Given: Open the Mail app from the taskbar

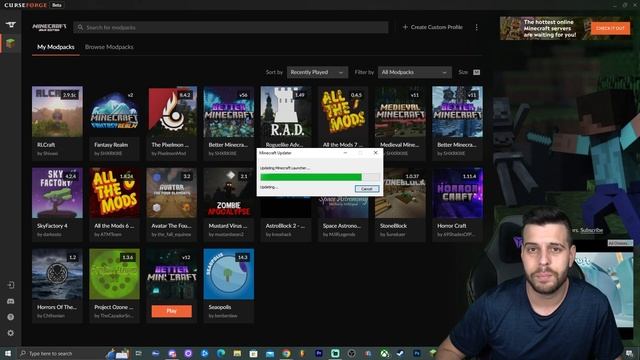Looking at the screenshot, I should (x=270, y=353).
